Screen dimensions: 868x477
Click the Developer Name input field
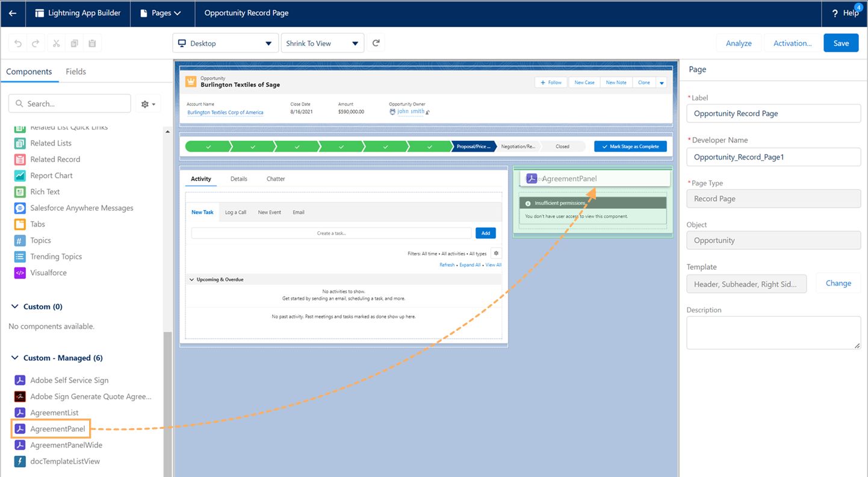click(x=773, y=157)
